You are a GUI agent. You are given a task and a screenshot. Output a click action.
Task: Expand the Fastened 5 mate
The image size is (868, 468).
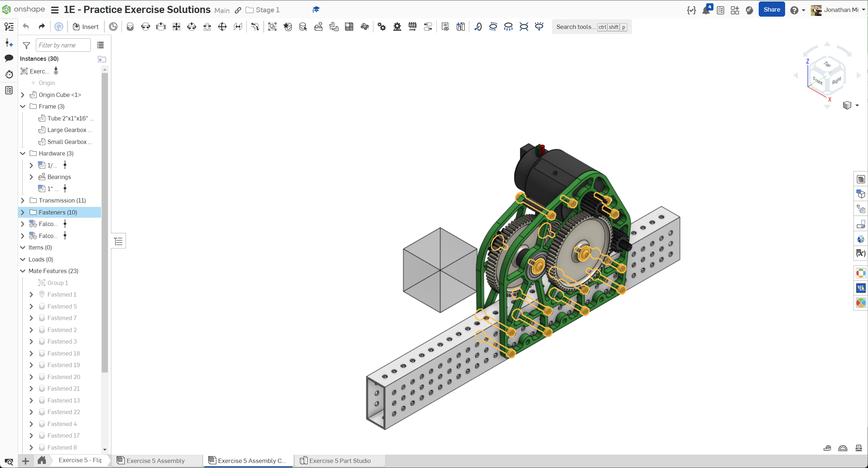[31, 306]
